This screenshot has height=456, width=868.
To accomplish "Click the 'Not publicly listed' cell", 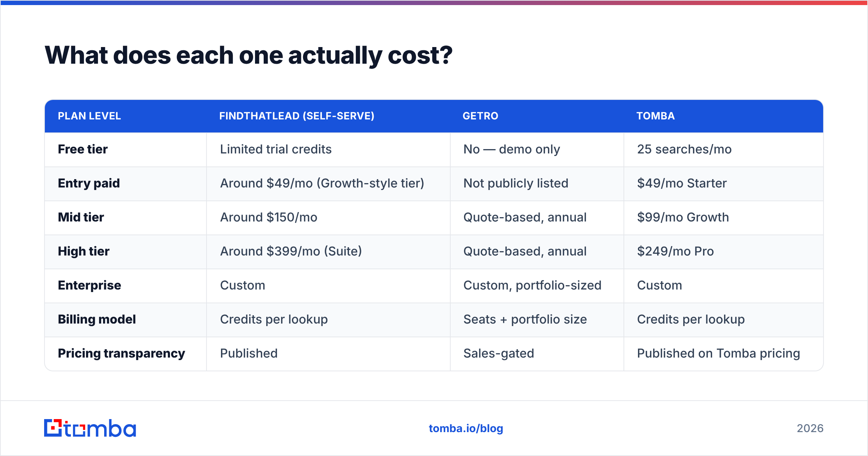I will [516, 183].
